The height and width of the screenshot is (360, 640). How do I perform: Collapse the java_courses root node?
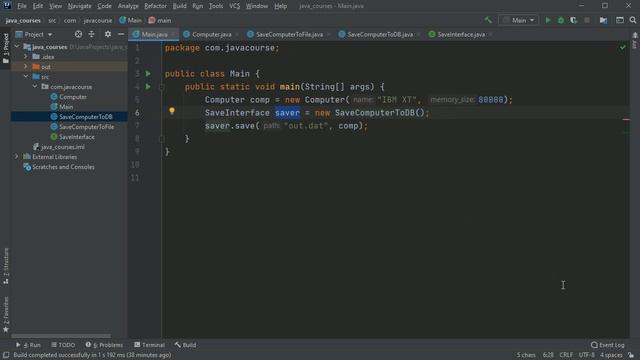click(x=17, y=47)
